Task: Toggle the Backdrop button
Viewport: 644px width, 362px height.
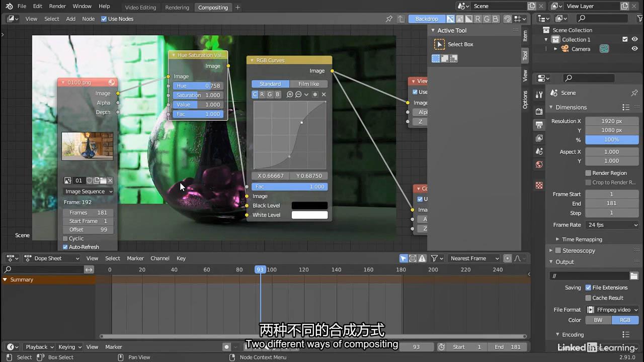Action: coord(427,19)
